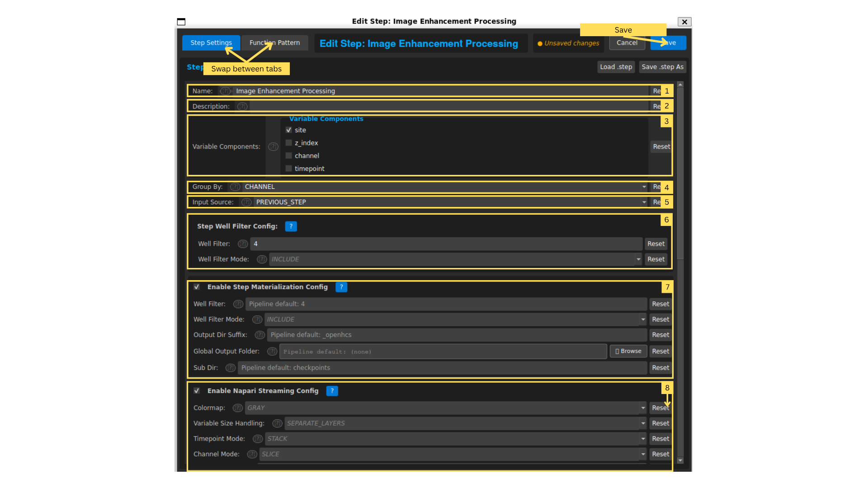Open Input Source PREVIOUS_STEP dropdown
The width and height of the screenshot is (868, 488).
click(x=451, y=202)
